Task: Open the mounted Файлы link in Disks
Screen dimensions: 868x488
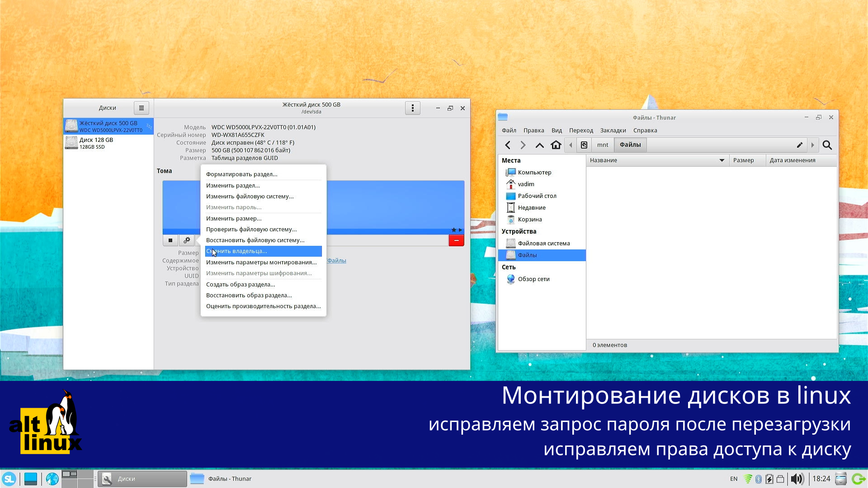Action: click(336, 261)
